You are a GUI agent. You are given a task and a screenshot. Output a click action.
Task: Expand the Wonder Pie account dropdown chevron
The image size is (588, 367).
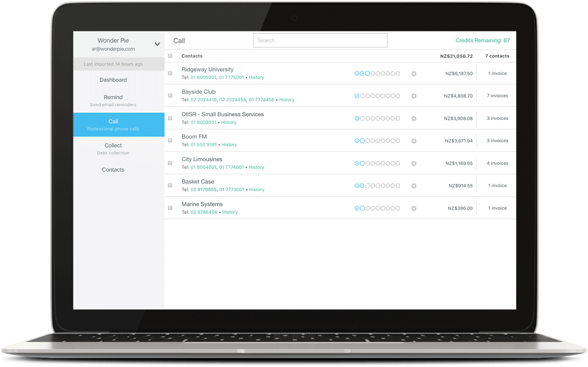[157, 44]
